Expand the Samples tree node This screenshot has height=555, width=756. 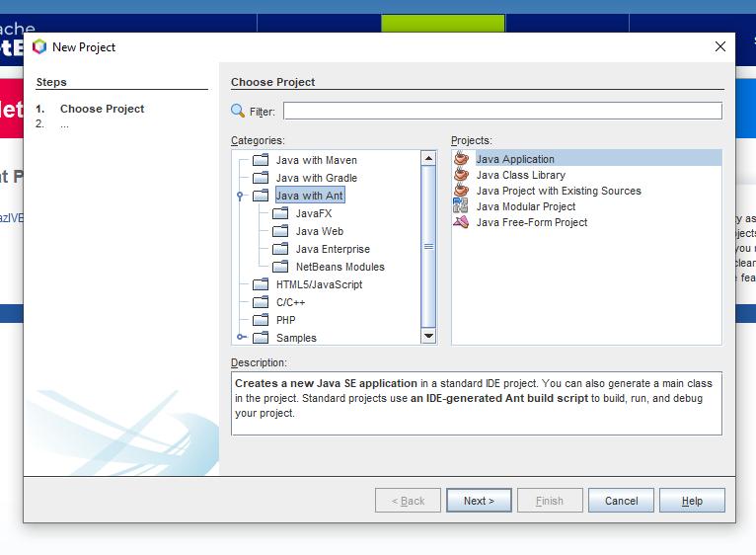pyautogui.click(x=241, y=337)
